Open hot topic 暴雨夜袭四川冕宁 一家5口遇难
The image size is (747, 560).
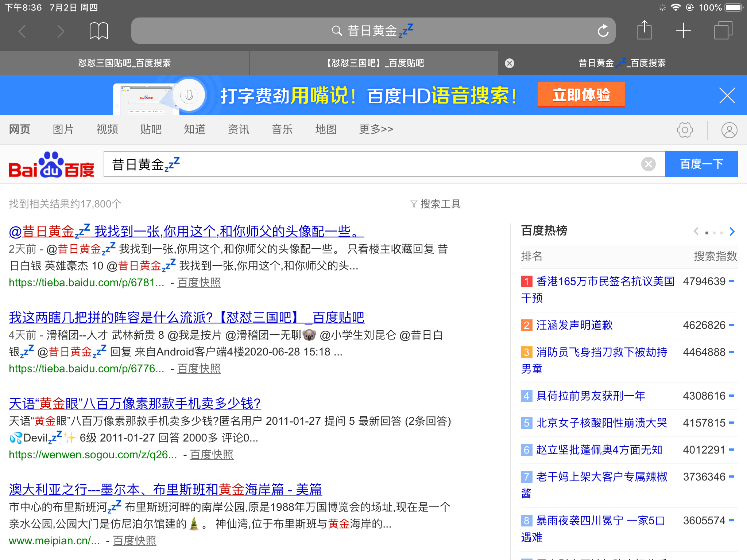point(593,529)
